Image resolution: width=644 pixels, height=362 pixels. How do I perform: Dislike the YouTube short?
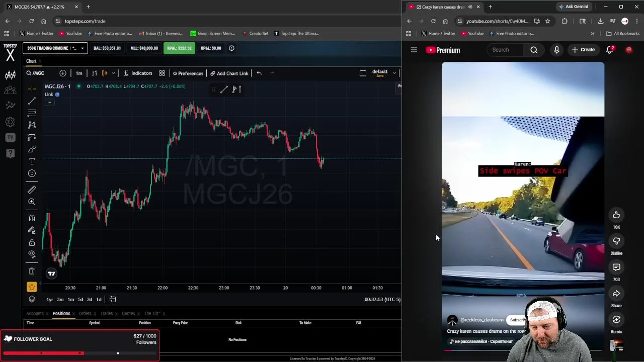pos(616,241)
